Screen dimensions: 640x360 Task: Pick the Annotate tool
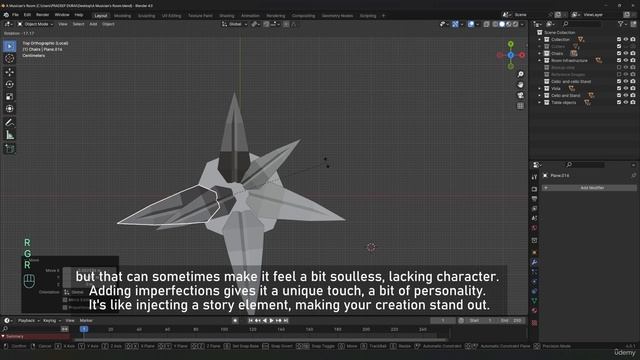9,122
